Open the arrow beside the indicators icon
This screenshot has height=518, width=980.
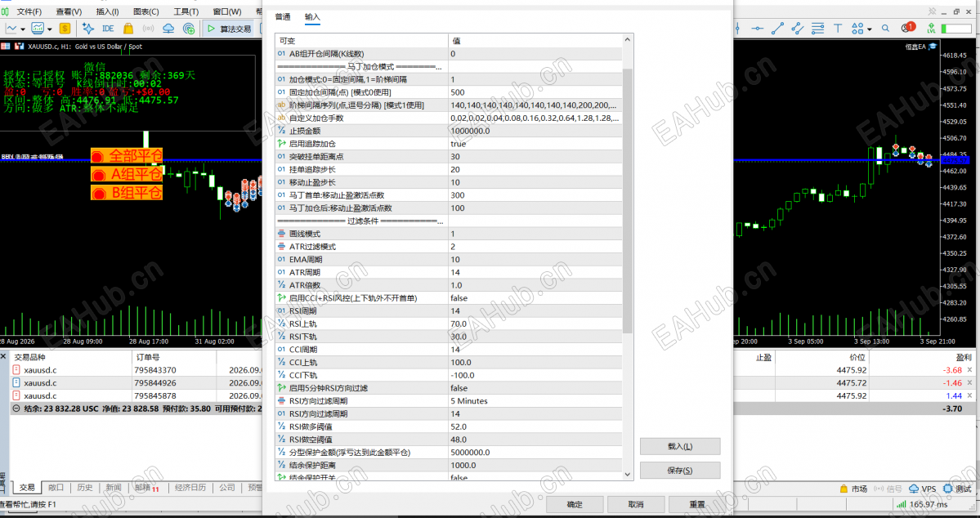(x=50, y=29)
